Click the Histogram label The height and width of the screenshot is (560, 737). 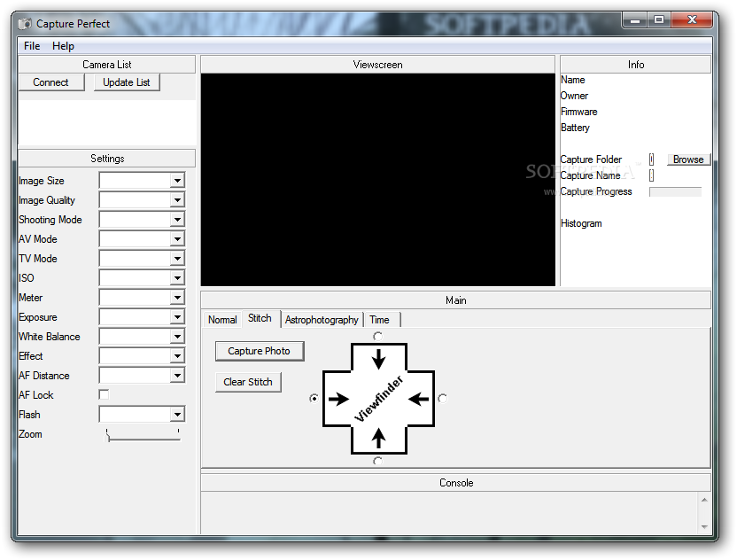point(581,223)
